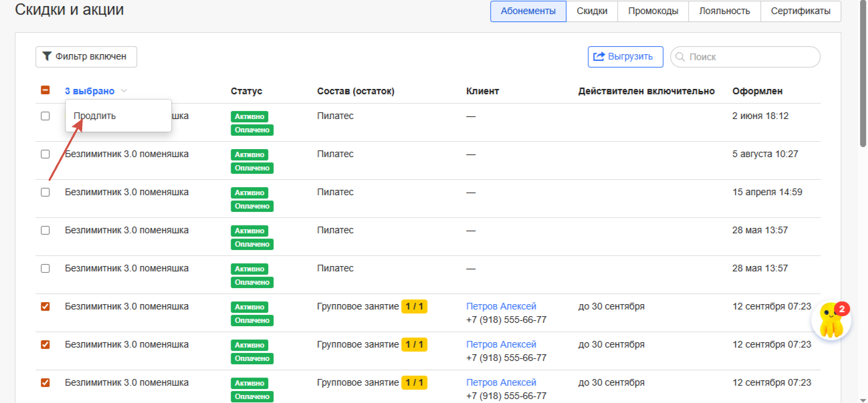Check the row dated 5 августа 10:27
This screenshot has height=403, width=868.
[x=45, y=154]
